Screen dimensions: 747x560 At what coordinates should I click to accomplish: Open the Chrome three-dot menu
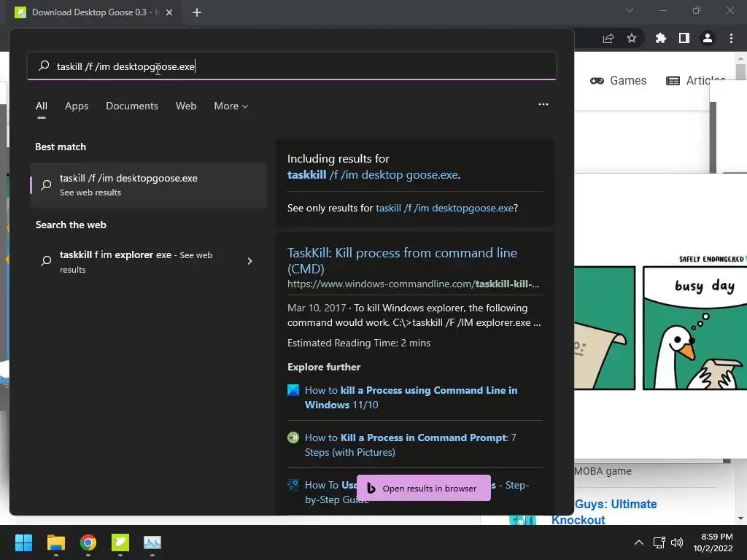(x=731, y=38)
